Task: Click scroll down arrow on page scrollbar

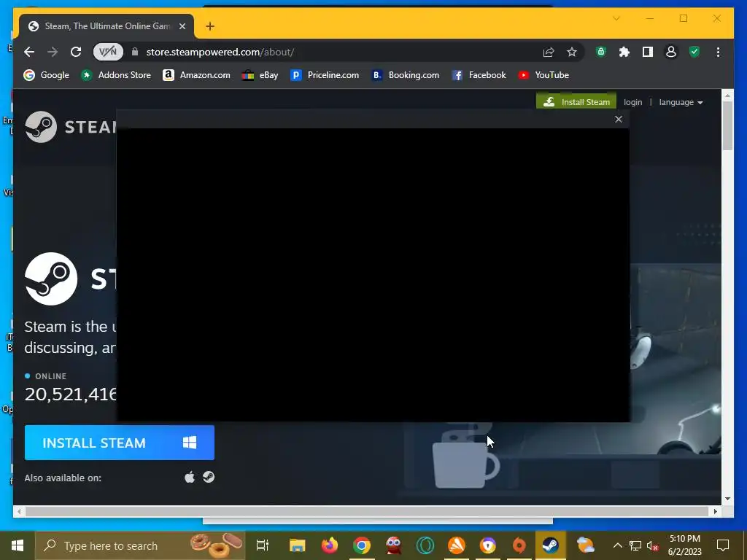Action: click(x=727, y=499)
